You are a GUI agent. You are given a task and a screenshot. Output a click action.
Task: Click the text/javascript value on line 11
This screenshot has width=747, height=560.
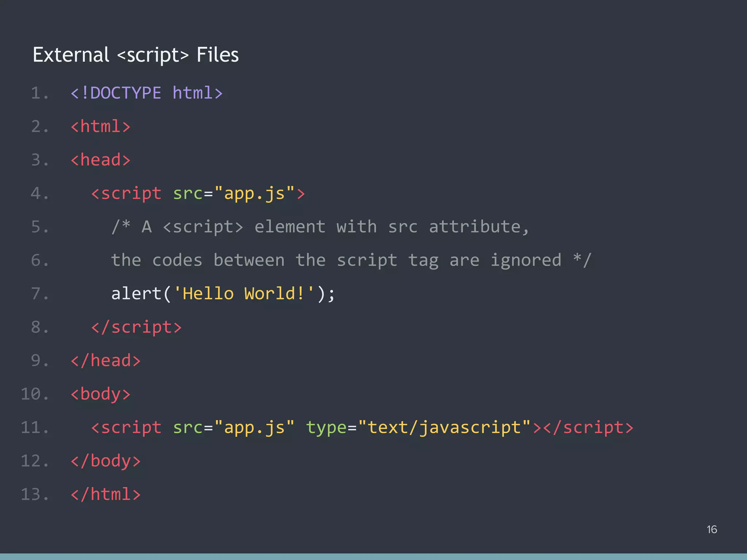pos(444,427)
